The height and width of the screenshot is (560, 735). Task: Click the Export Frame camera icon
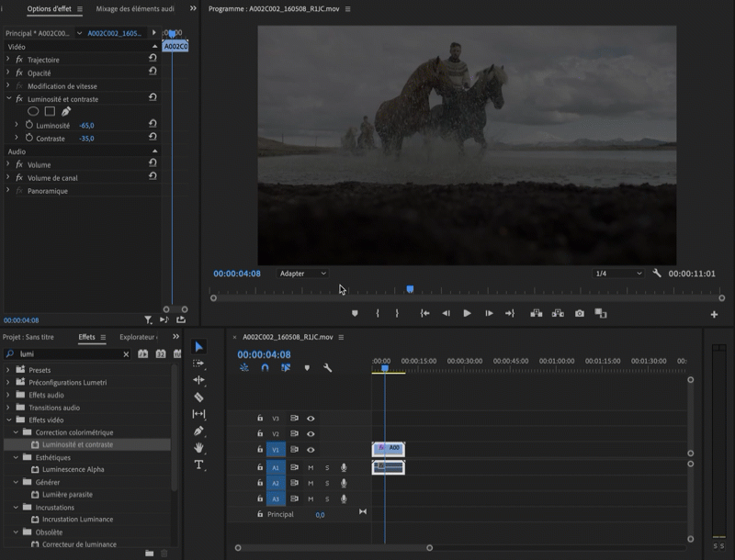tap(580, 313)
